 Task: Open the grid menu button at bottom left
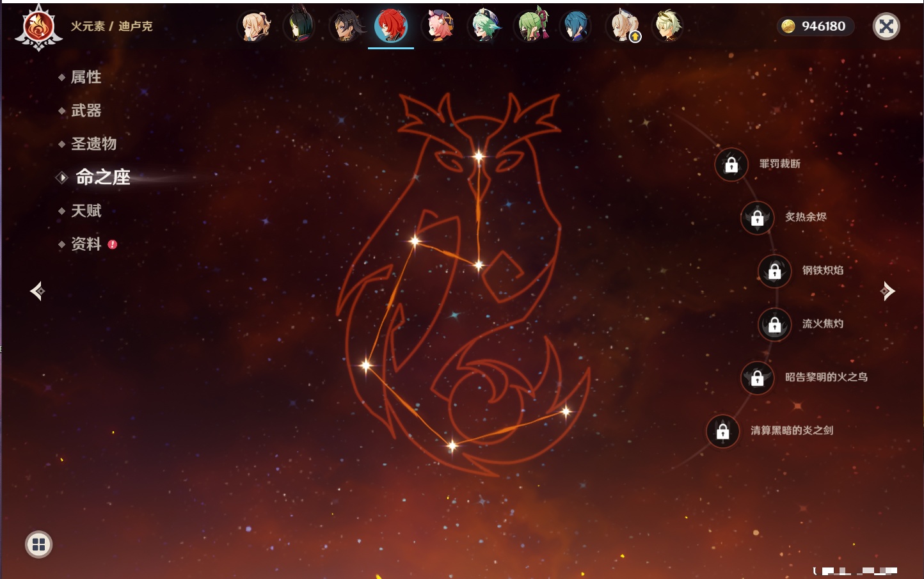[x=39, y=544]
